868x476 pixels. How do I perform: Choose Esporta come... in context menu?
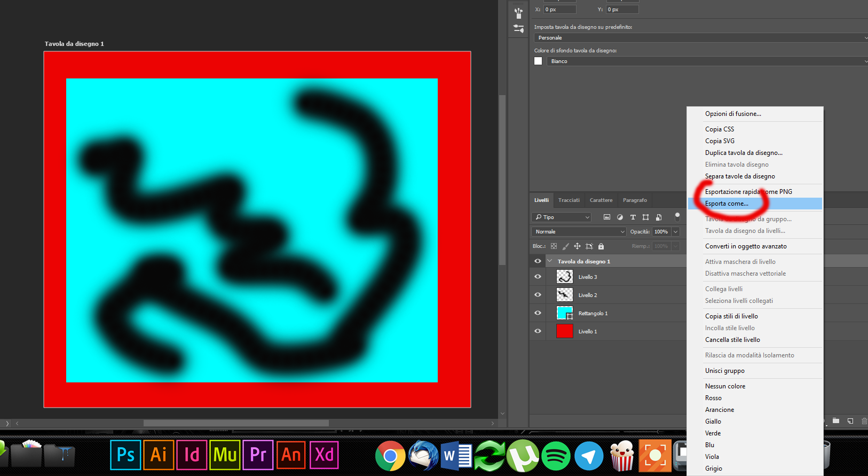pos(755,204)
